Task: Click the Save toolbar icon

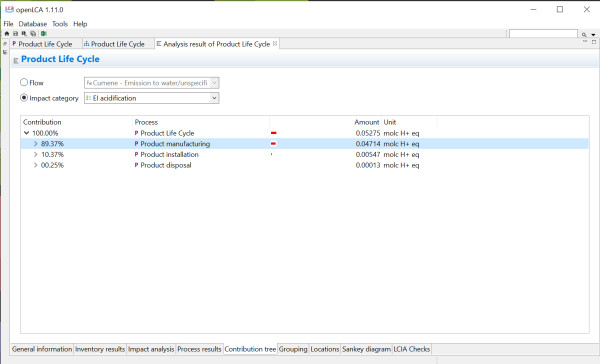Action: tap(16, 34)
